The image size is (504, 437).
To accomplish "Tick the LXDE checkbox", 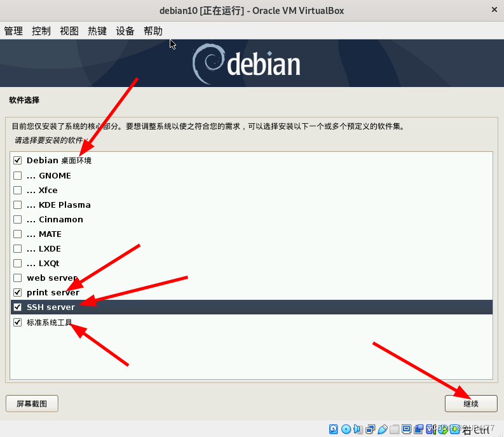I will (x=17, y=249).
